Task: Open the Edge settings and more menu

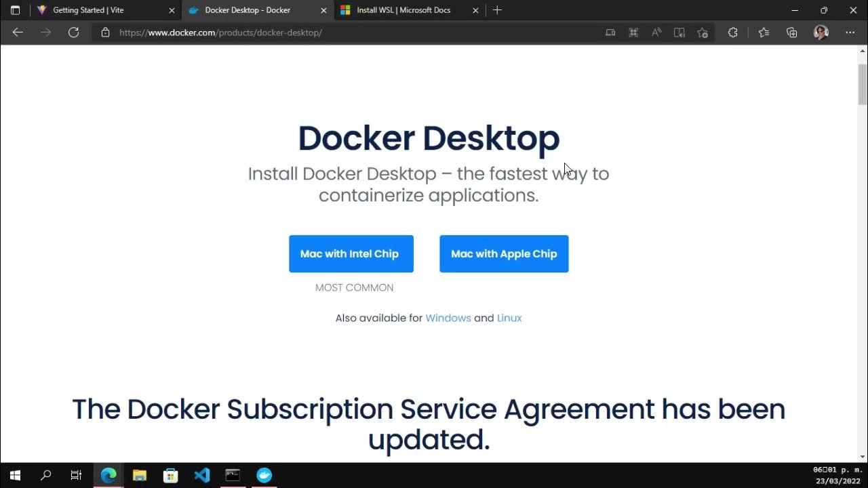Action: (850, 33)
